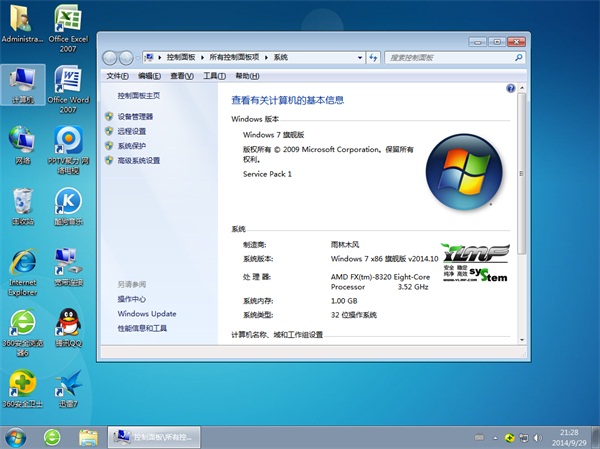This screenshot has height=449, width=600.
Task: Click the taskbar clock 21:28
Action: coord(569,433)
